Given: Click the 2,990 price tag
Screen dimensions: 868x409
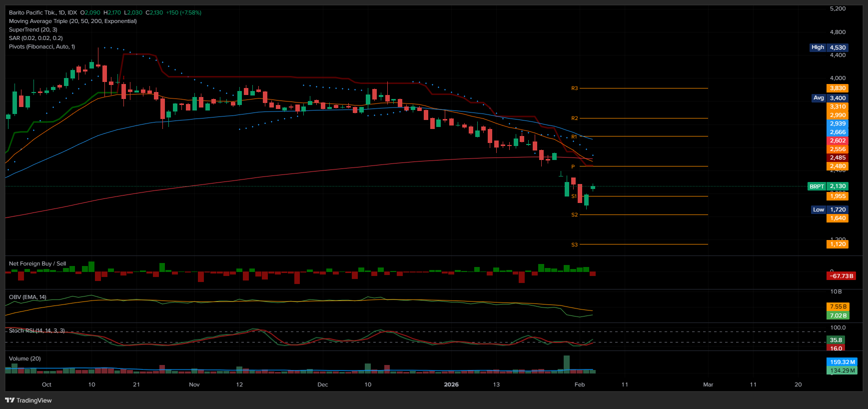Looking at the screenshot, I should (838, 115).
